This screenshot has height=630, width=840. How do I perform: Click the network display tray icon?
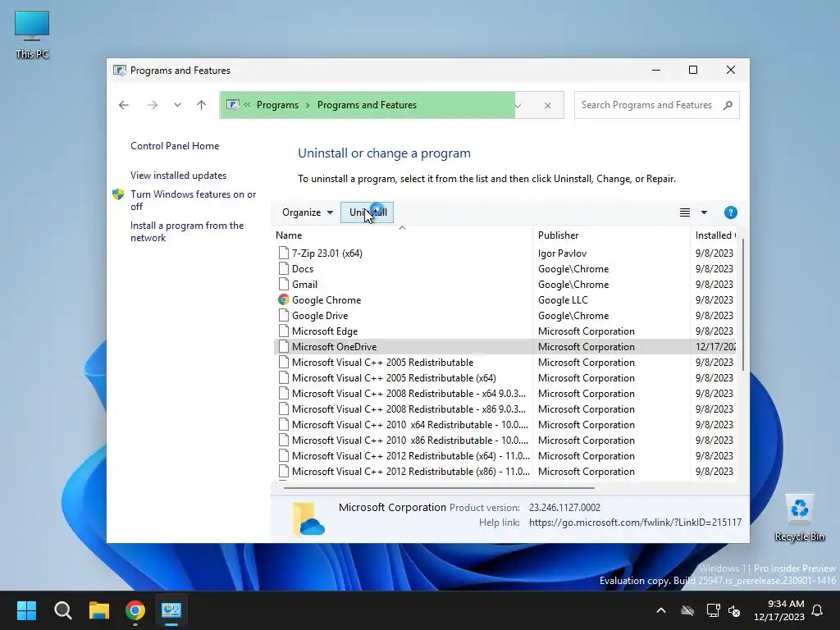click(713, 610)
